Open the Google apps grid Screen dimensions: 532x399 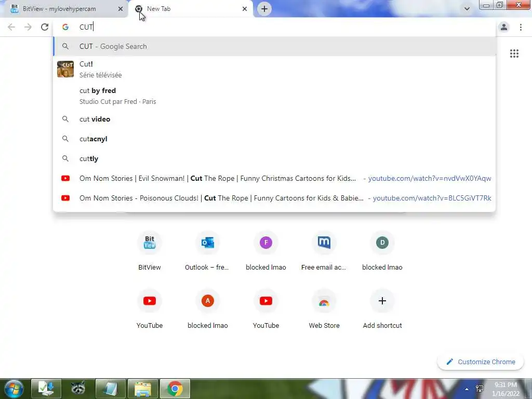coord(514,54)
